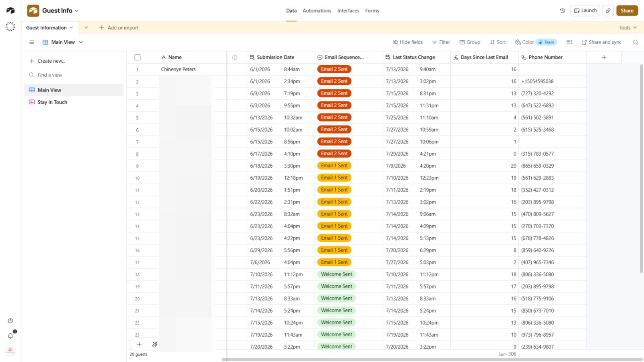
Task: Click the Email 2 Sent tag in row 1
Action: point(334,69)
